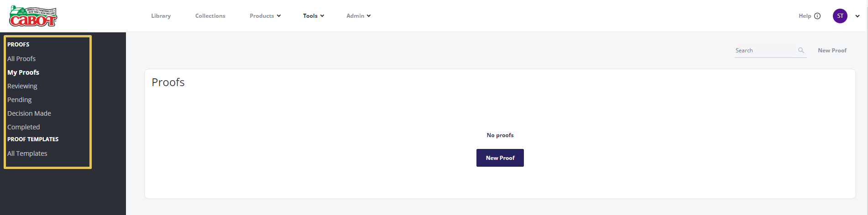This screenshot has height=215, width=868.
Task: Focus the Search input field
Action: coord(766,51)
